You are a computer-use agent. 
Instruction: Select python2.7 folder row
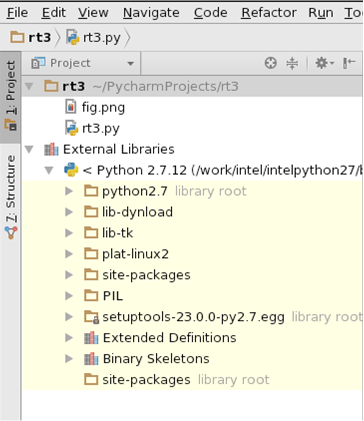click(192, 191)
